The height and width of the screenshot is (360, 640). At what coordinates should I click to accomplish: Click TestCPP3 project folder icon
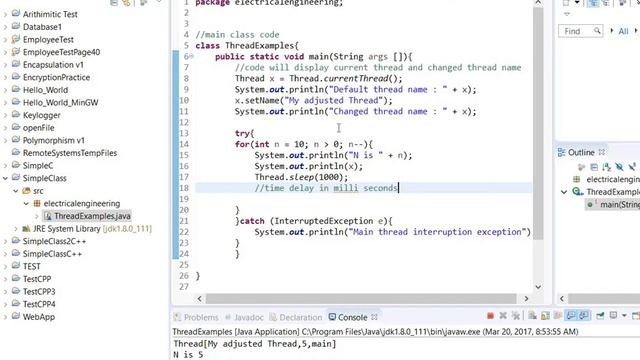(x=16, y=291)
